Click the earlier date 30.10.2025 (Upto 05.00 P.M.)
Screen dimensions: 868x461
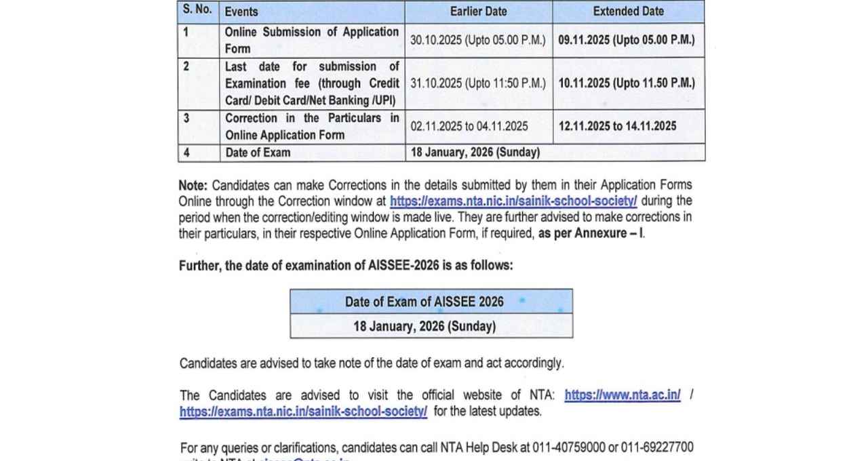(x=477, y=40)
